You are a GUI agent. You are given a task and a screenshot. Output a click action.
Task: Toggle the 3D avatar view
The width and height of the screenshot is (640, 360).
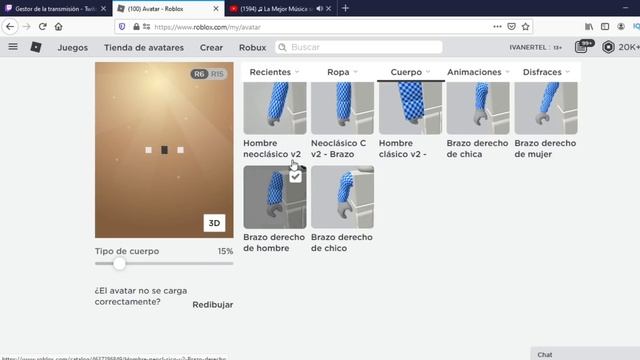(x=214, y=223)
